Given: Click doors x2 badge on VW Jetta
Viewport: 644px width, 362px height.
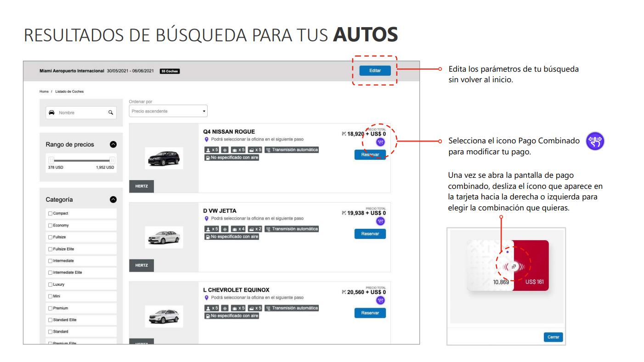Looking at the screenshot, I should click(255, 229).
